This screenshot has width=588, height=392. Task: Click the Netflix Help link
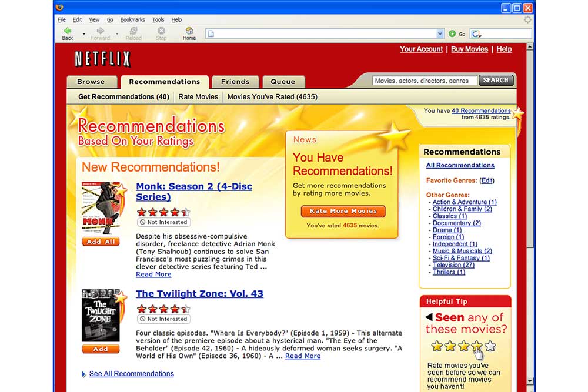(x=505, y=49)
